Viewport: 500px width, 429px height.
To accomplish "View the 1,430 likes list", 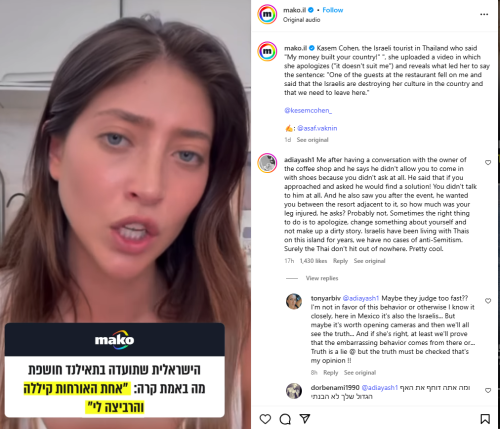I will 313,261.
